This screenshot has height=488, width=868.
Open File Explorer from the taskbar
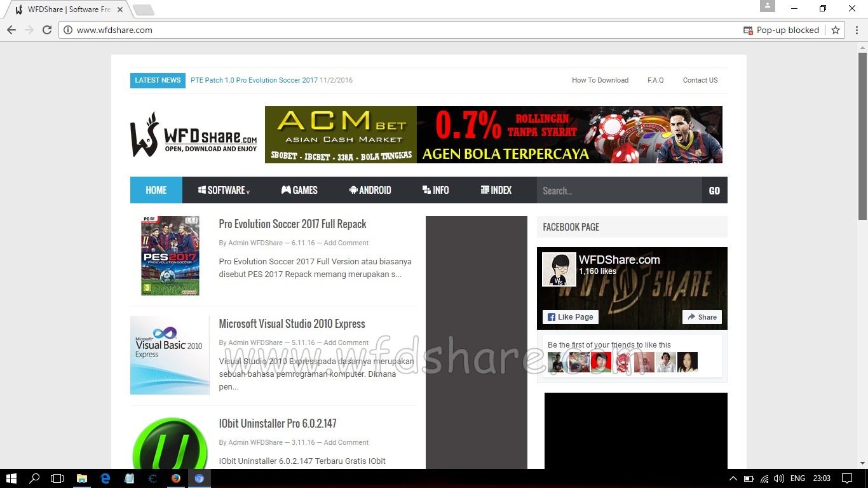pos(82,478)
